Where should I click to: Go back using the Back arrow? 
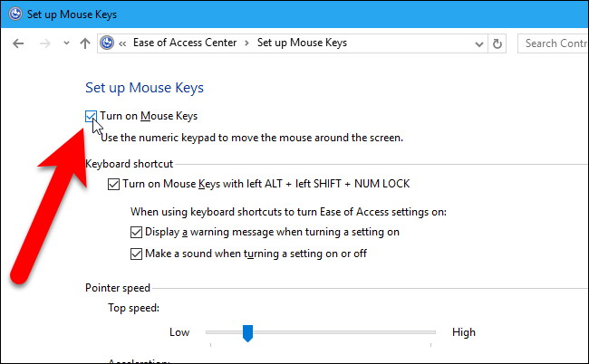tap(18, 43)
